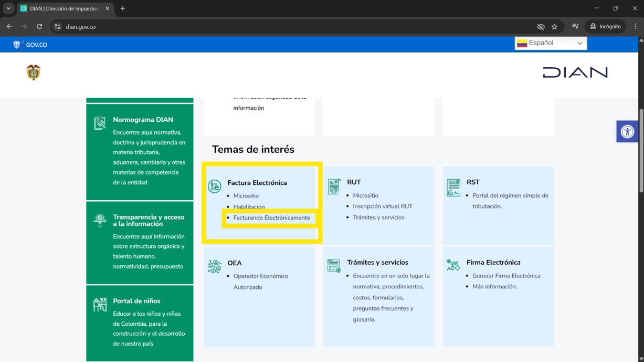Click the Colombian coat of arms logo
644x362 pixels.
[x=34, y=73]
